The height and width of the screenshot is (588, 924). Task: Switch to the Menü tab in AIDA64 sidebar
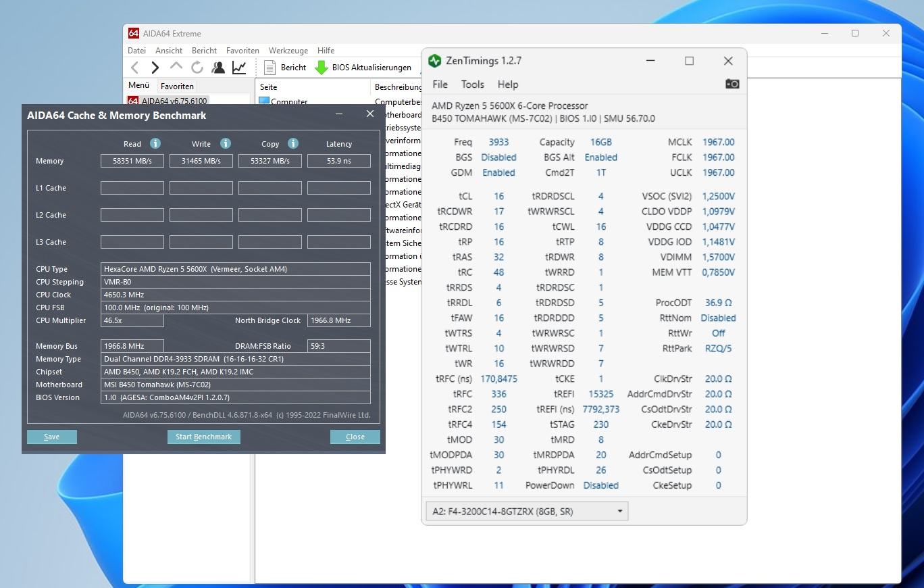(138, 85)
